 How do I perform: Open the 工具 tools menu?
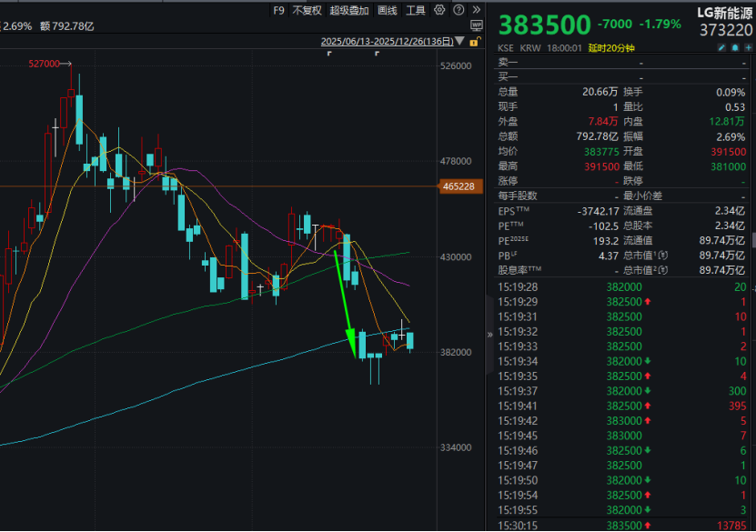point(415,10)
